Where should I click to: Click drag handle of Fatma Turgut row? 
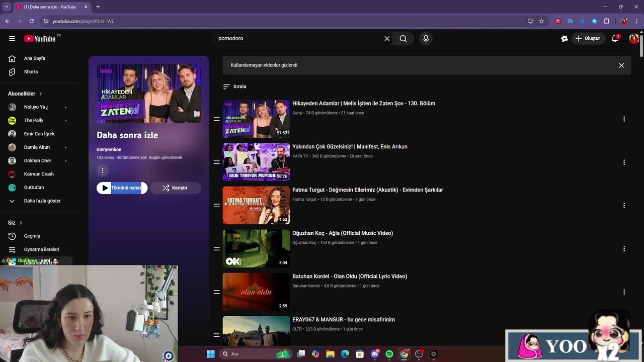point(216,206)
